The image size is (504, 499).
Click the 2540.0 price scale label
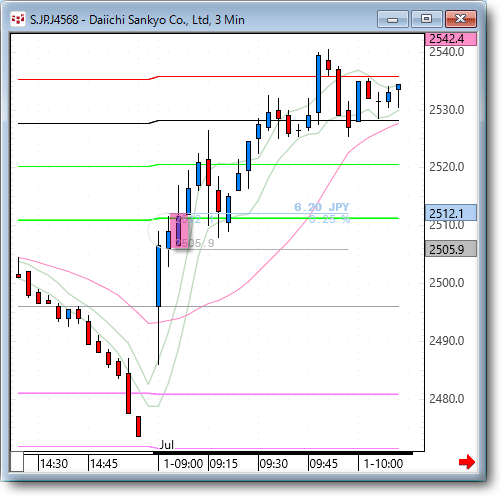(447, 52)
